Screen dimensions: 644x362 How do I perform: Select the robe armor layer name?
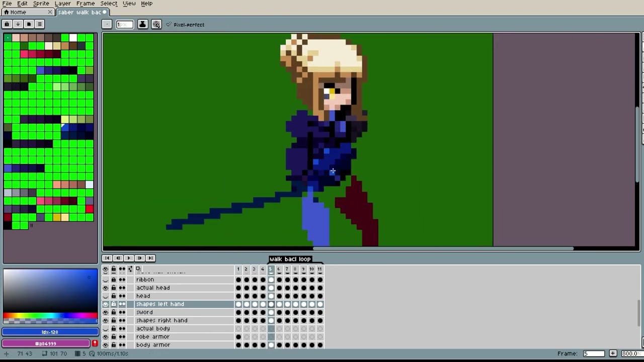(153, 337)
